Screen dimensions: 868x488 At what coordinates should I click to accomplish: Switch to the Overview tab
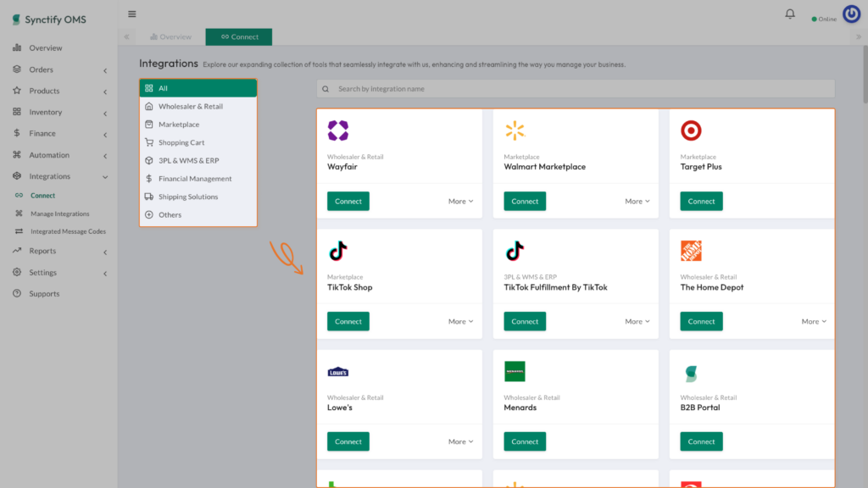[170, 36]
